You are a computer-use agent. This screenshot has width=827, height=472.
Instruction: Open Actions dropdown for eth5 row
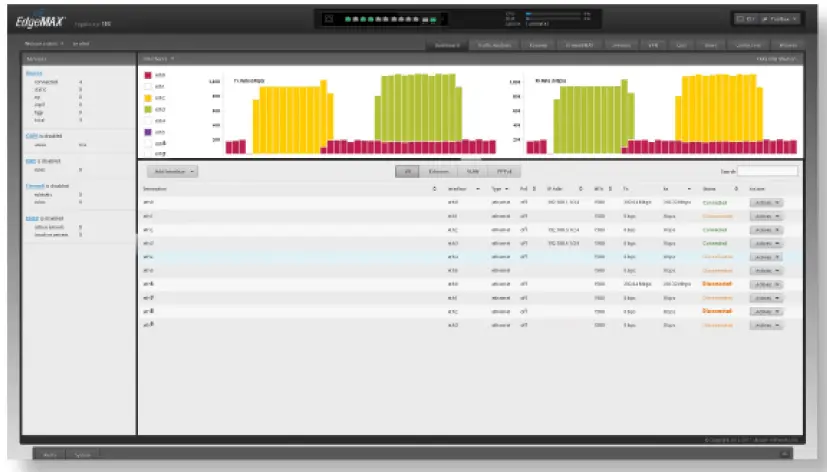tap(766, 271)
